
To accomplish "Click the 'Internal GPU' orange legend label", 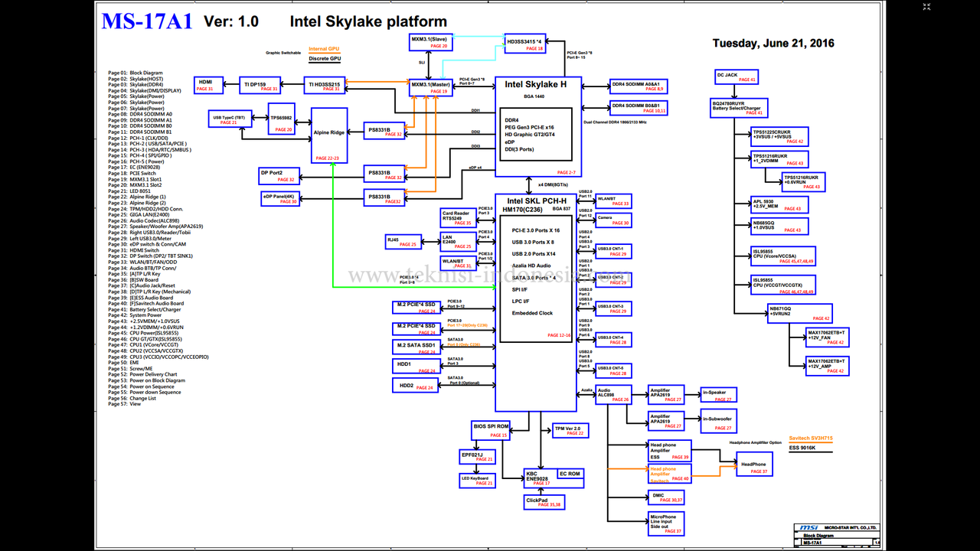I will [x=324, y=49].
